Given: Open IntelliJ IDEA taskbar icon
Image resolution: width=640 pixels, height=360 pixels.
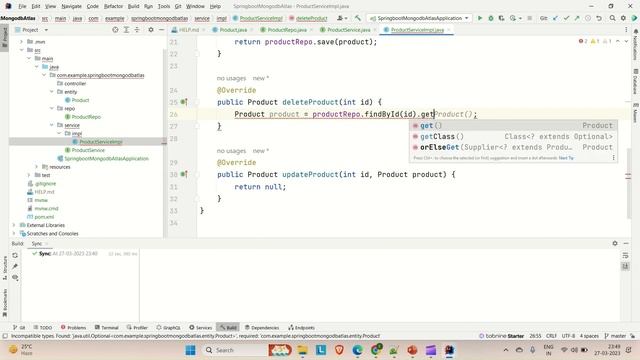Looking at the screenshot, I should pyautogui.click(x=449, y=350).
